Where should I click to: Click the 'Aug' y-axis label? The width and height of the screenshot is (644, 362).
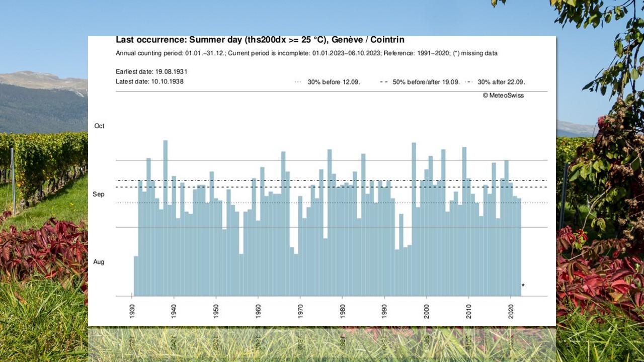[x=99, y=262]
